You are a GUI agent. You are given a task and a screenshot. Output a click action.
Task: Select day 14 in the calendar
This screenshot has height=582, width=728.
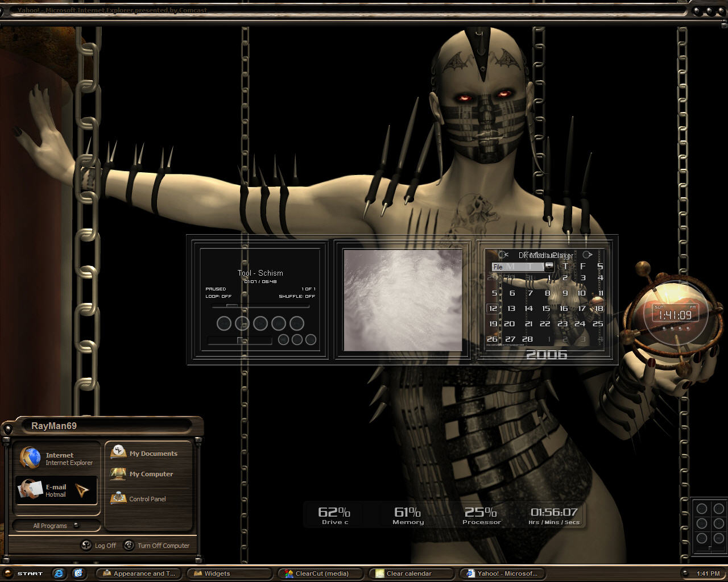click(x=528, y=309)
